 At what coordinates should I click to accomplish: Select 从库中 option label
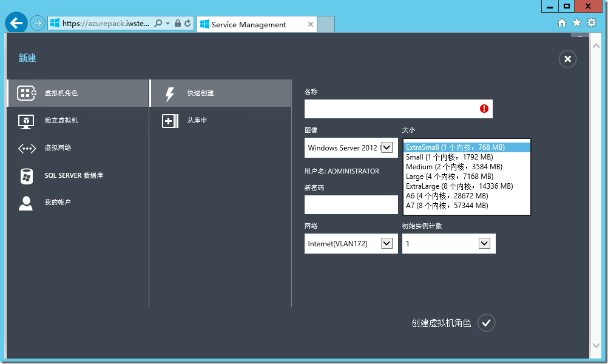(x=197, y=120)
